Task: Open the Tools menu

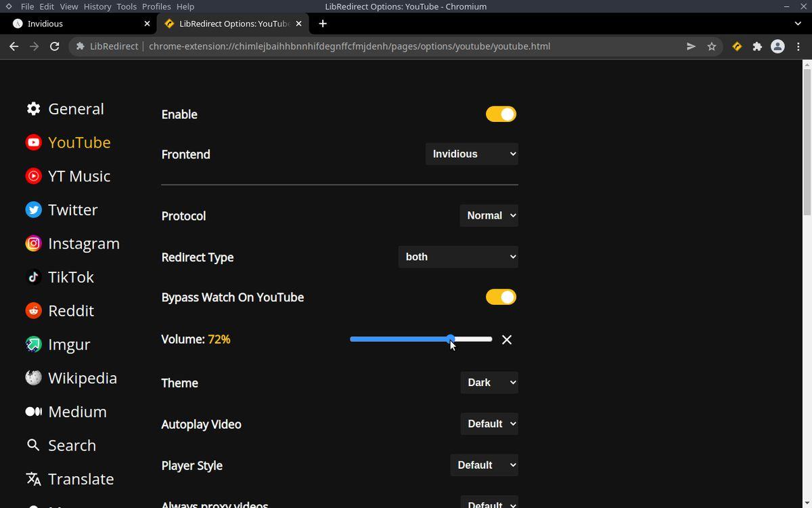Action: coord(127,6)
